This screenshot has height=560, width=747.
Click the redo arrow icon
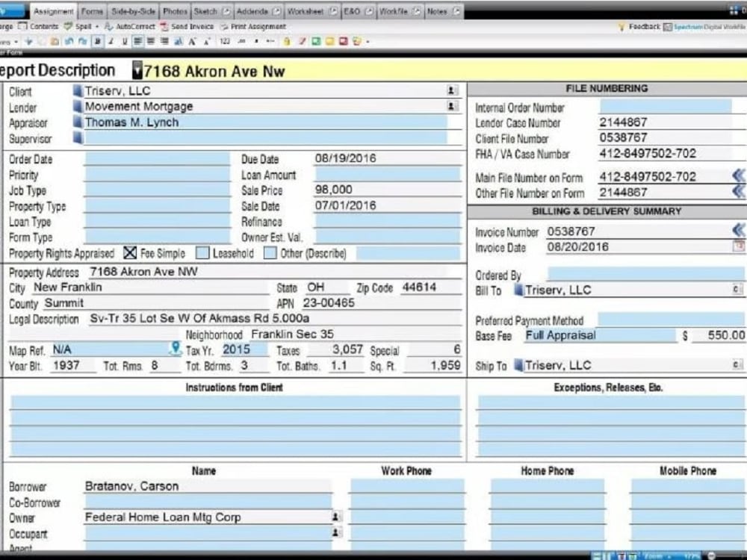[83, 41]
